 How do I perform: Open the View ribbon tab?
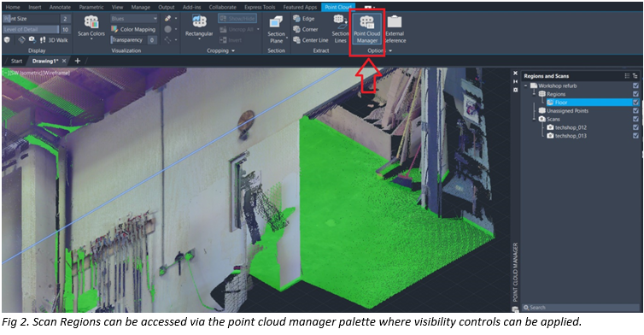click(118, 7)
